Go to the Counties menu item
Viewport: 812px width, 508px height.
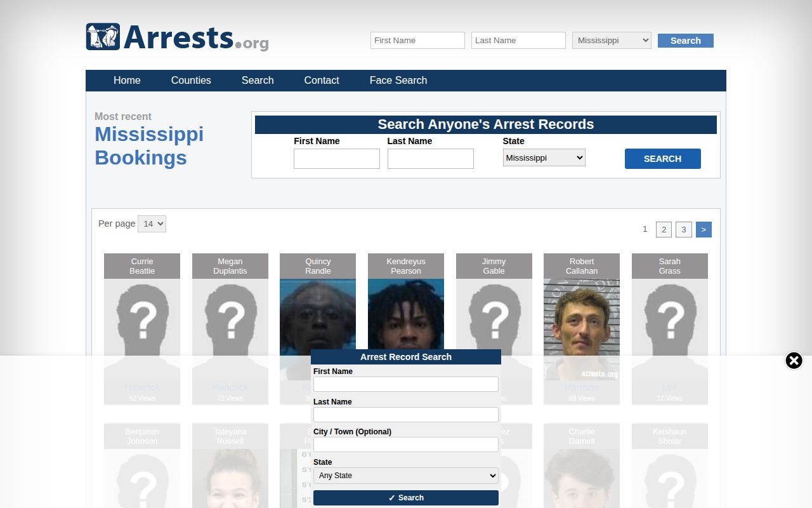tap(191, 81)
